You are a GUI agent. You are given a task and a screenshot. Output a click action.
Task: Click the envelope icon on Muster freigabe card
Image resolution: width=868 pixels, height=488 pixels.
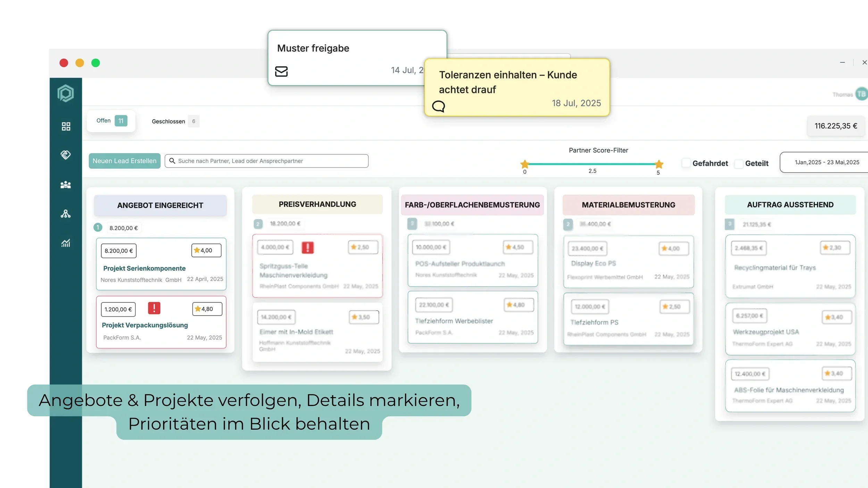pos(281,71)
